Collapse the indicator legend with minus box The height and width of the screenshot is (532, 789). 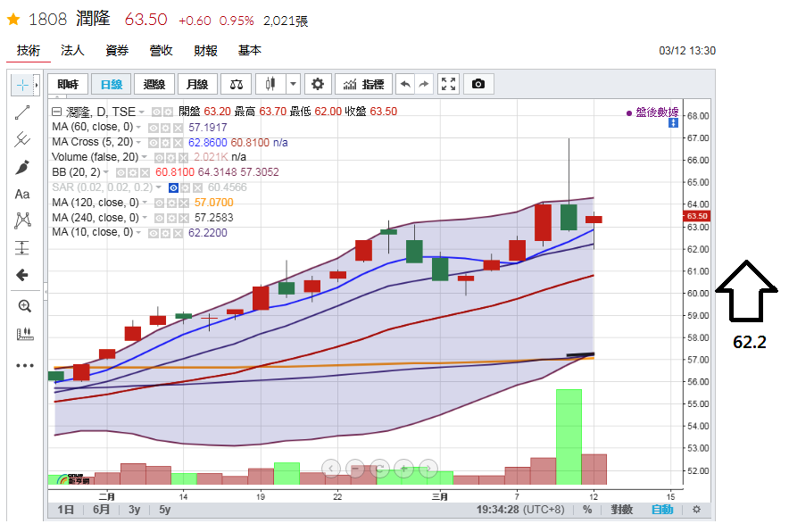57,112
